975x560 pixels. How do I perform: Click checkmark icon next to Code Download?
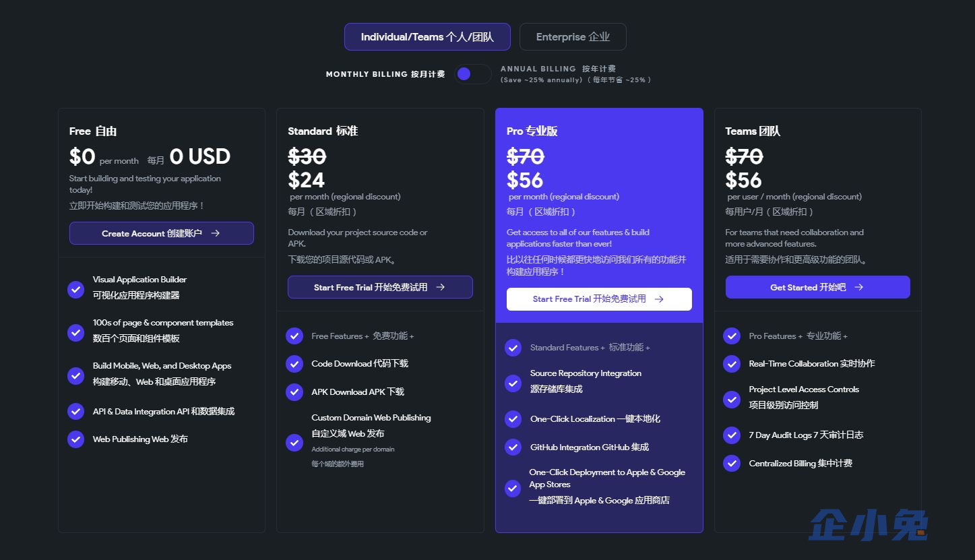pyautogui.click(x=294, y=364)
